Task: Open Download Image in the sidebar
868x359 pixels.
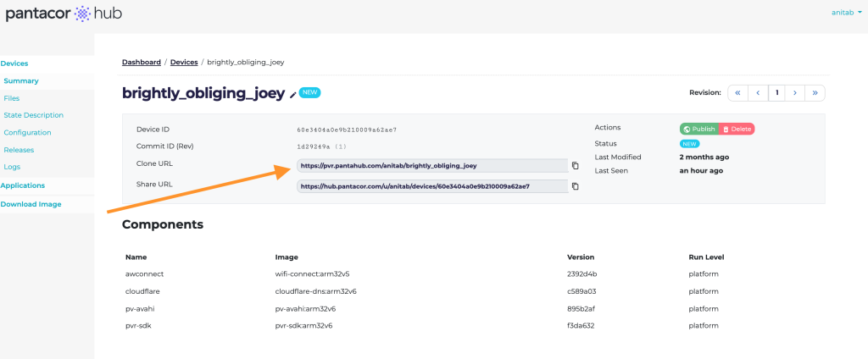Action: click(31, 204)
